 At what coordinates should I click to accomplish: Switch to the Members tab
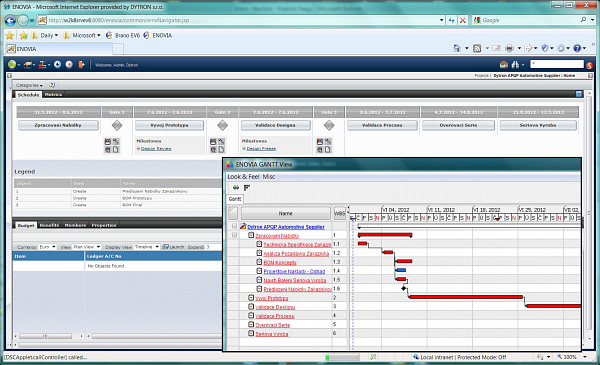pyautogui.click(x=75, y=225)
